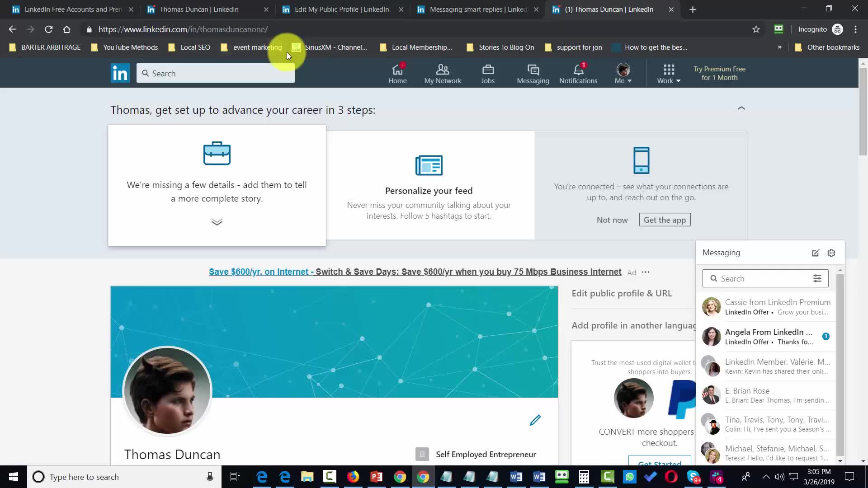This screenshot has height=488, width=868.
Task: Open Messaging in top navigation
Action: pos(533,74)
